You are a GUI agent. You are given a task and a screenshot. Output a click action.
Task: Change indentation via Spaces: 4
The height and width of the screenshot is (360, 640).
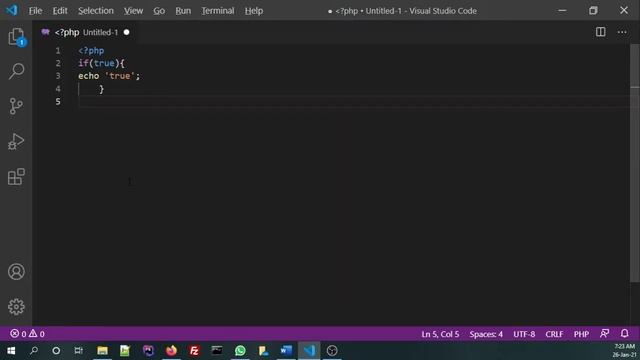pos(486,334)
